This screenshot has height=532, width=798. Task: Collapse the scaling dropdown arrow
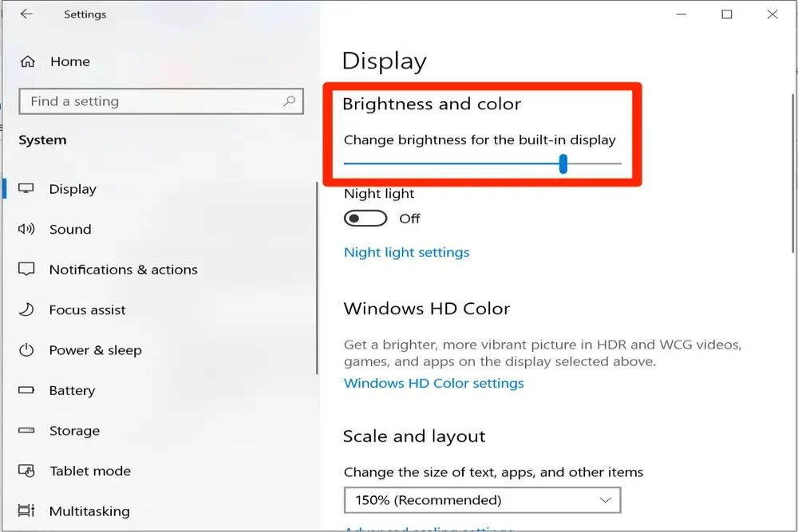605,500
